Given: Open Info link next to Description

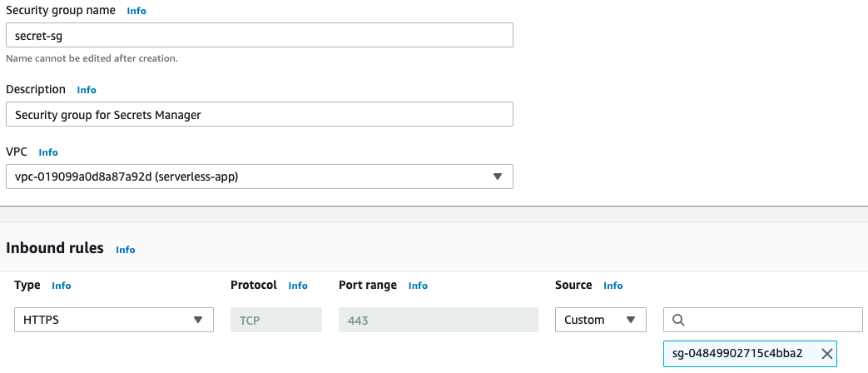Looking at the screenshot, I should click(x=87, y=90).
